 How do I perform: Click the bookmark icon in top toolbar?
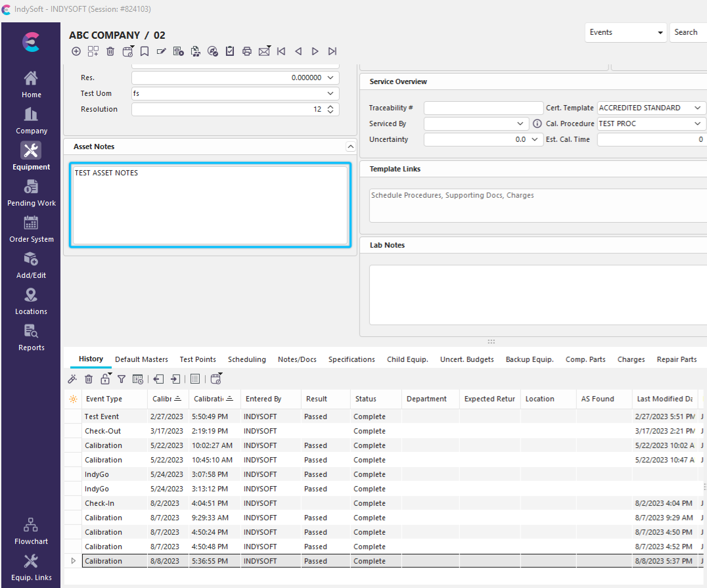pyautogui.click(x=145, y=51)
